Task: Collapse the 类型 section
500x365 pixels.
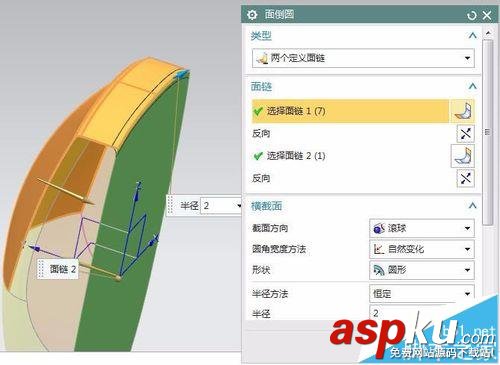Action: pos(472,35)
